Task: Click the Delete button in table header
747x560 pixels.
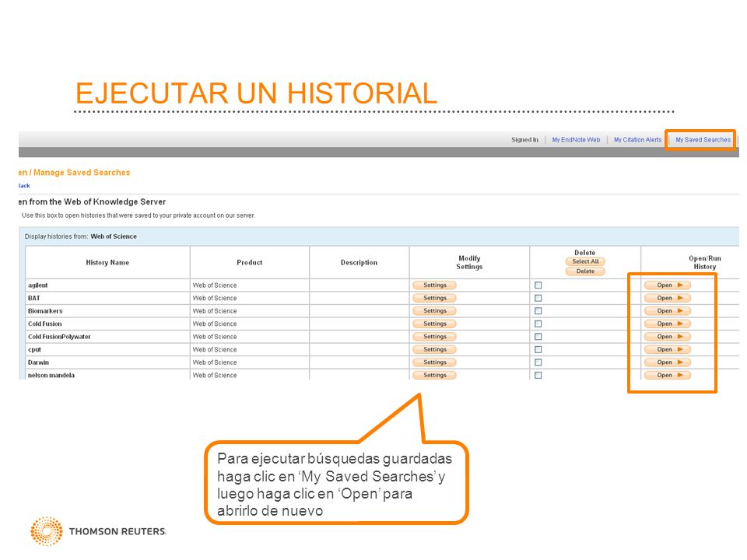Action: pos(585,271)
